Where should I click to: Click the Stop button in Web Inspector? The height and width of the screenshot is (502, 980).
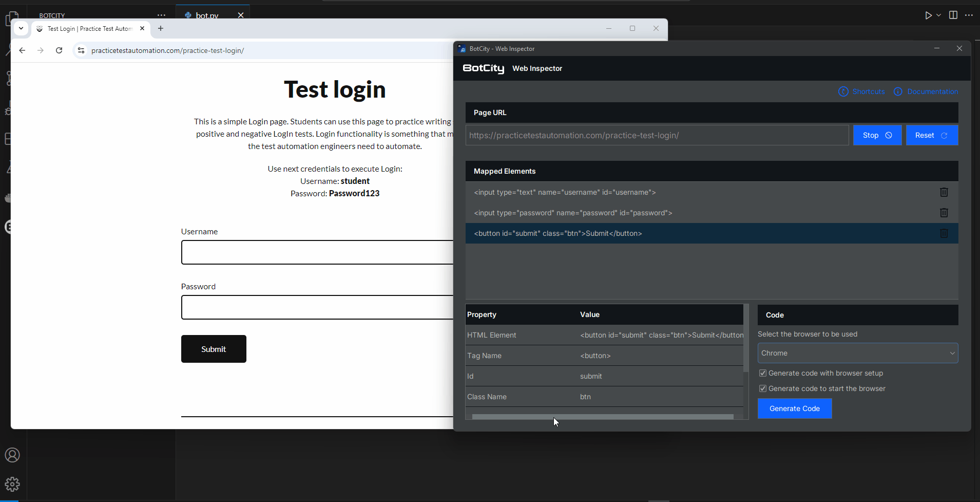point(877,135)
